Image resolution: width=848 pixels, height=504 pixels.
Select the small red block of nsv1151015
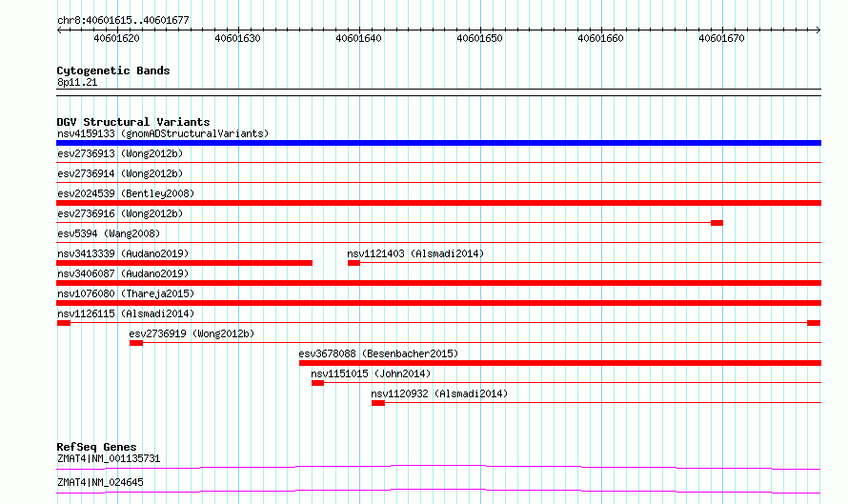(x=317, y=383)
